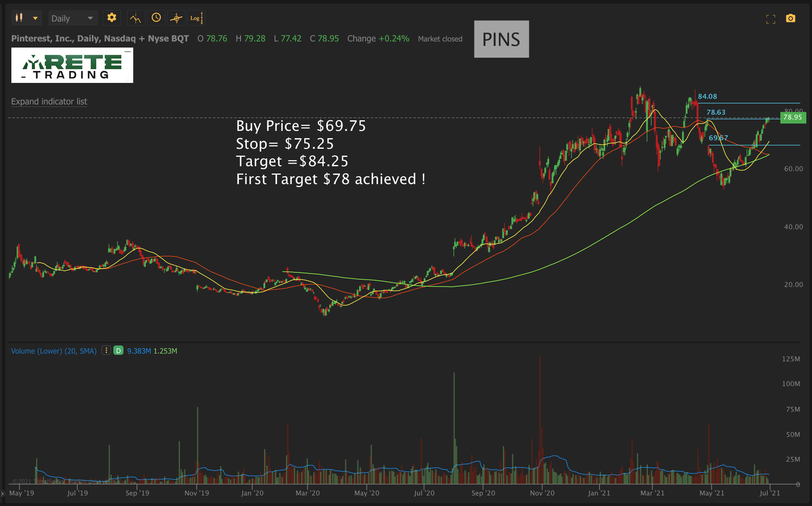This screenshot has width=812, height=506.
Task: Click the May '19 date axis marker
Action: pyautogui.click(x=22, y=493)
